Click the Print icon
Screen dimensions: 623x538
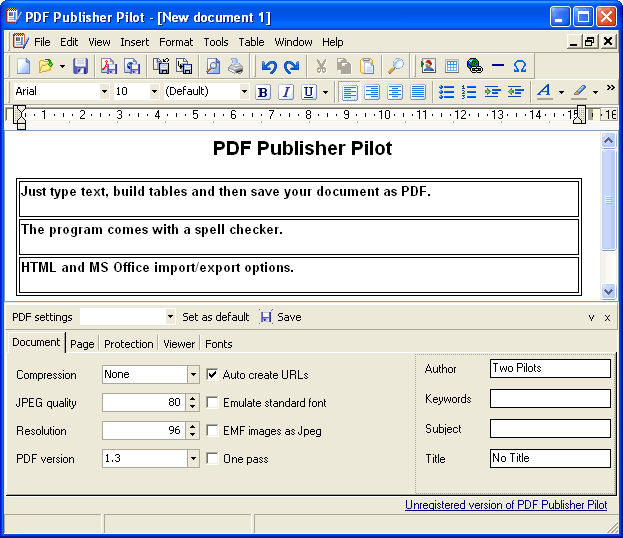pos(236,66)
